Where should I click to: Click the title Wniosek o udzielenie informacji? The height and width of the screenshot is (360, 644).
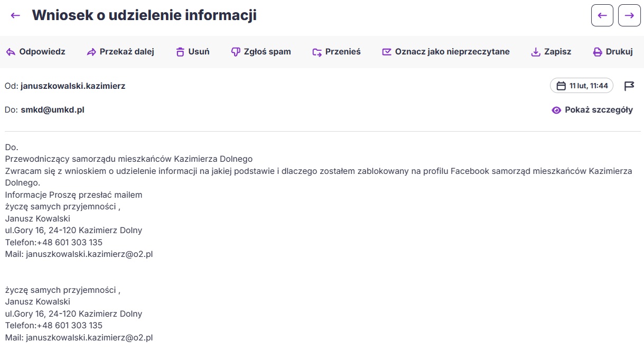point(144,15)
